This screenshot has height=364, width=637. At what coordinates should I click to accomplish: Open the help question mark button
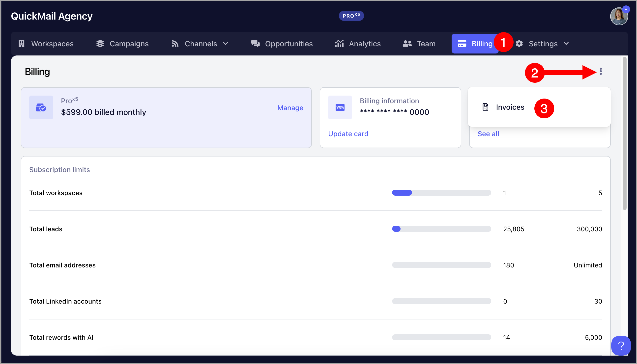point(621,346)
